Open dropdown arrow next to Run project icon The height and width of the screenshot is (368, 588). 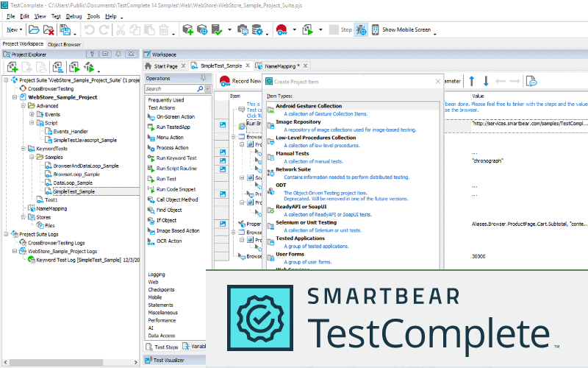point(320,29)
